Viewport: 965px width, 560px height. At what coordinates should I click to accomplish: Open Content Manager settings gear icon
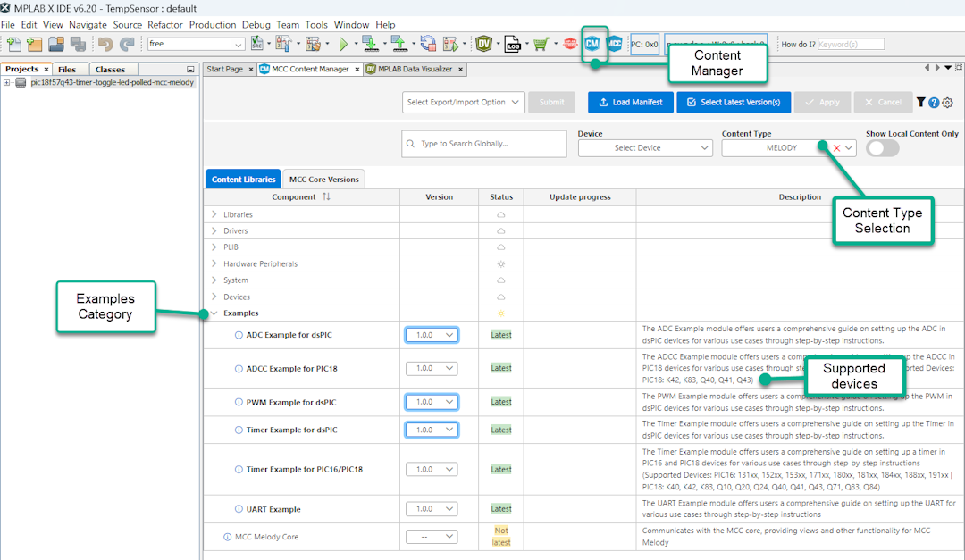click(948, 103)
